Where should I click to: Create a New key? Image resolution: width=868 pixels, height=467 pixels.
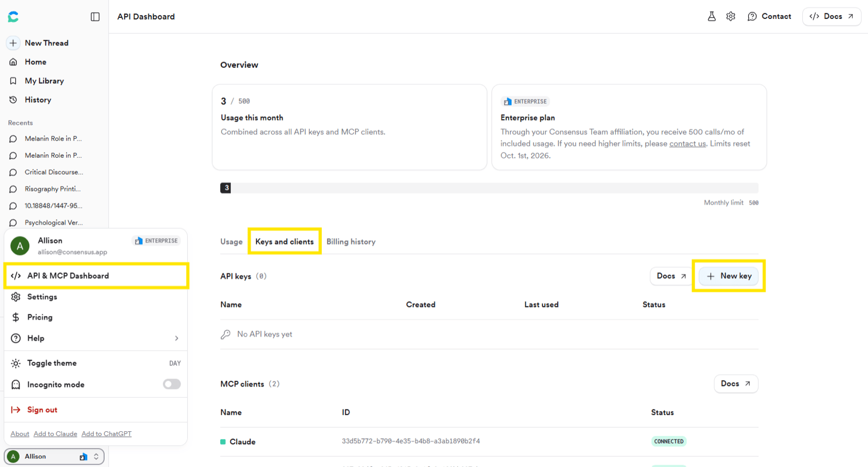(x=729, y=276)
